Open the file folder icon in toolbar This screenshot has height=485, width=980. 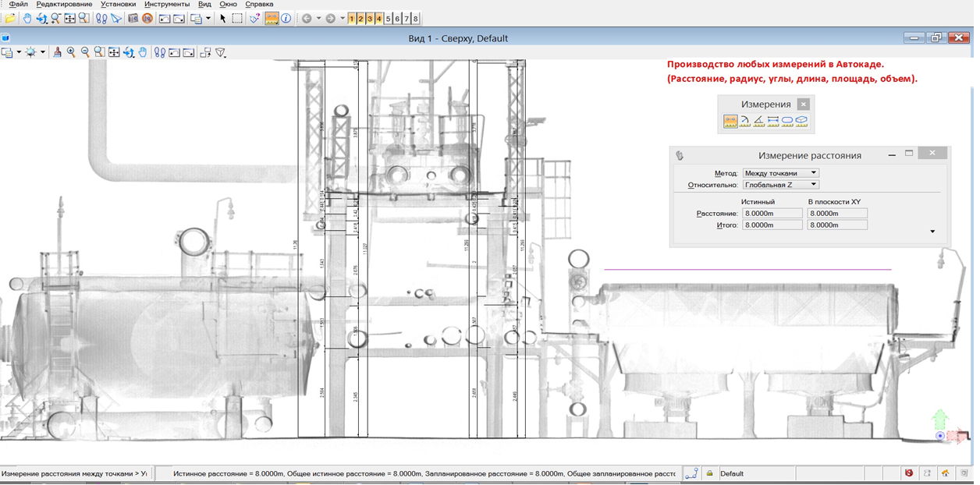[x=9, y=18]
